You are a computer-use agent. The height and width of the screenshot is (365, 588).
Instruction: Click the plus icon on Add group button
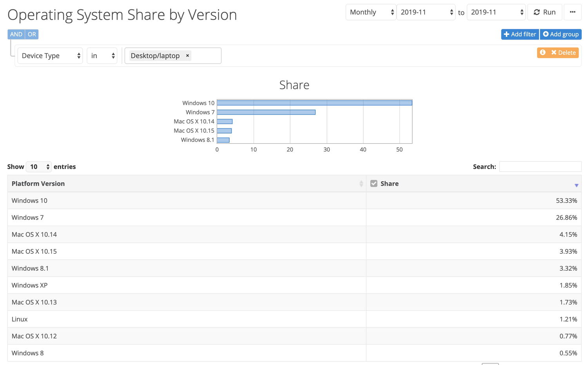(x=546, y=34)
